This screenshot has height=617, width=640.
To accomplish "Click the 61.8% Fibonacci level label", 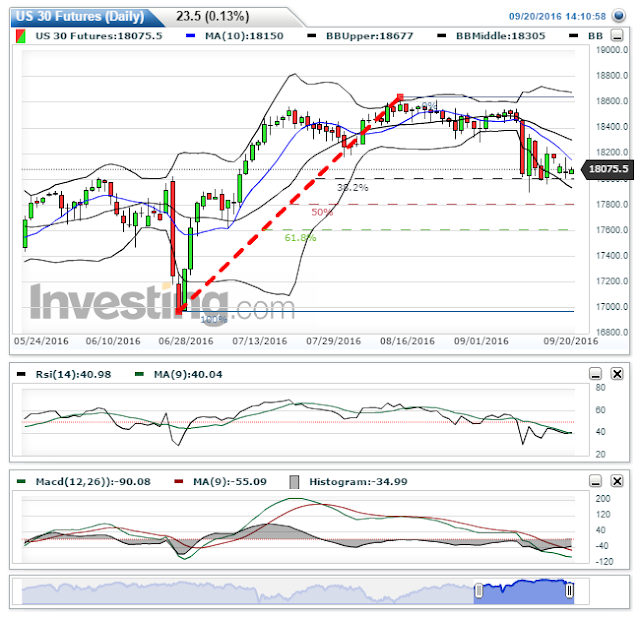I will click(300, 237).
